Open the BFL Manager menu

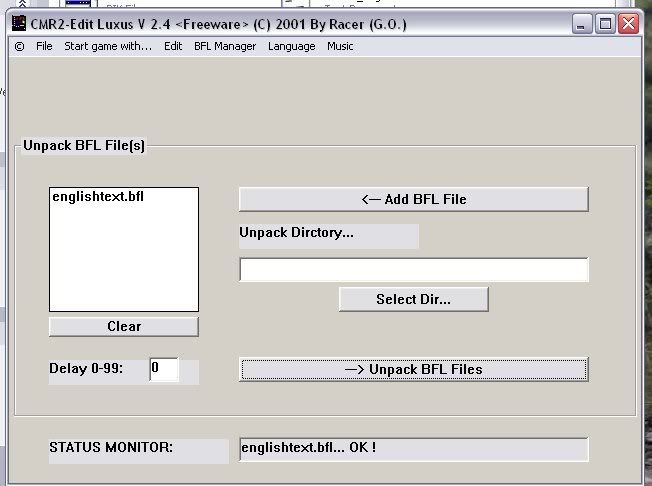pos(225,46)
